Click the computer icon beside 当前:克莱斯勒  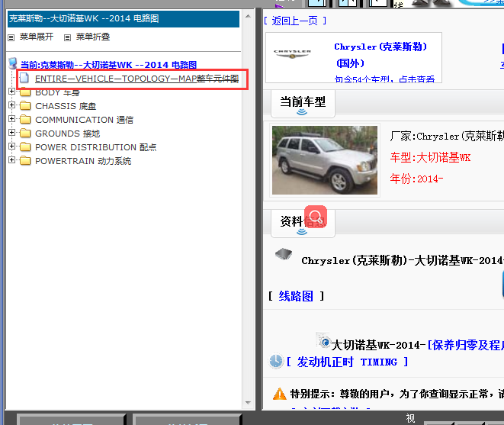point(13,63)
